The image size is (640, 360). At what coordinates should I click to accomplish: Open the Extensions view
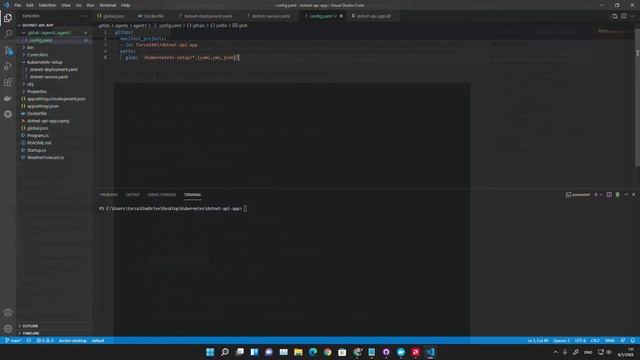point(8,82)
